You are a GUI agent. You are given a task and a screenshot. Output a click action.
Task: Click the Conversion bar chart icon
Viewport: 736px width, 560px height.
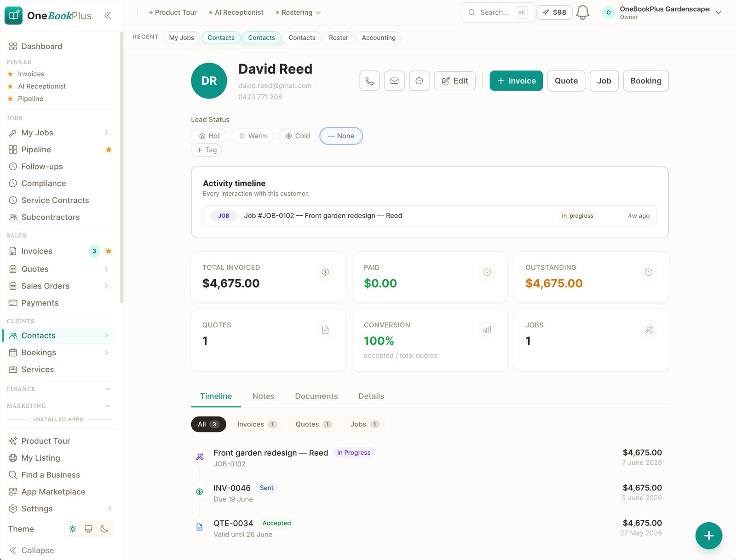487,329
